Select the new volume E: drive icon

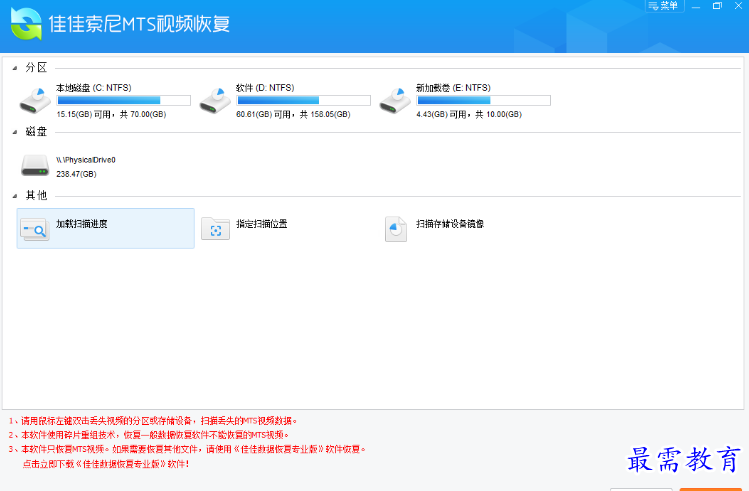[395, 101]
